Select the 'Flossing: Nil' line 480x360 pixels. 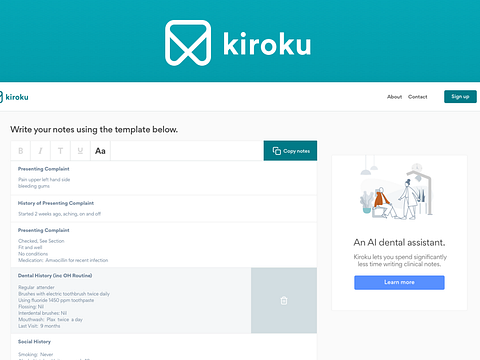click(x=31, y=307)
